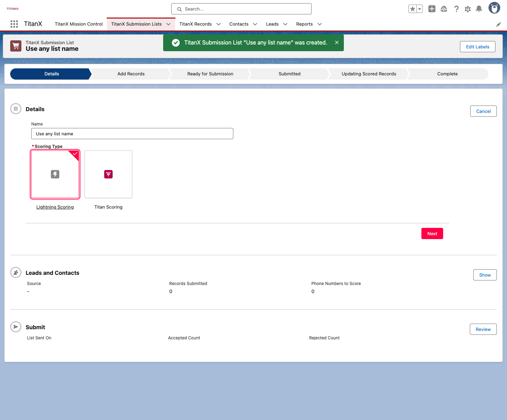Click the Submit section arrow icon
The height and width of the screenshot is (420, 507).
click(16, 327)
